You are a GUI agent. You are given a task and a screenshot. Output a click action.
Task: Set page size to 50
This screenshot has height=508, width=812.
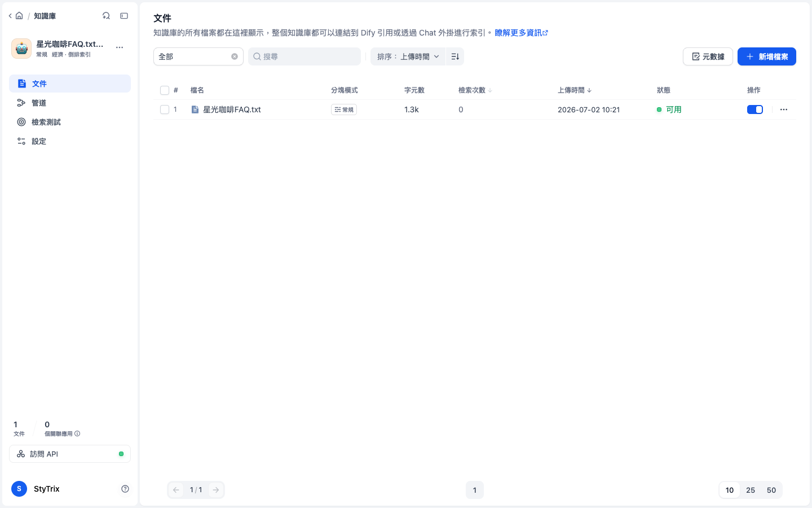(x=771, y=490)
